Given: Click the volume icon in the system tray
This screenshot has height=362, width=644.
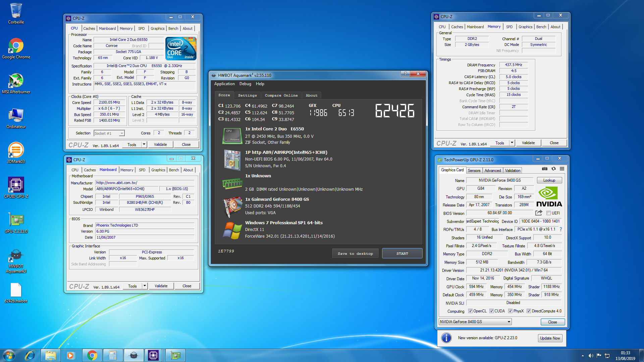Looking at the screenshot, I should pos(591,356).
